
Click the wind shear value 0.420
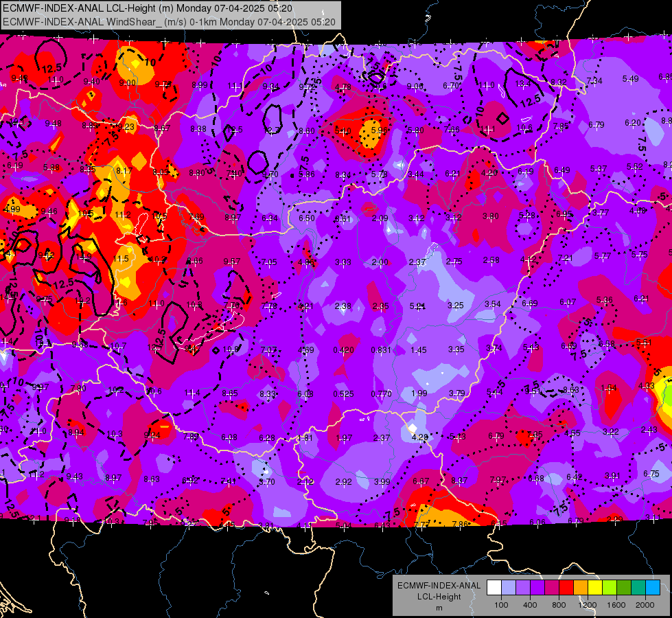(x=343, y=350)
